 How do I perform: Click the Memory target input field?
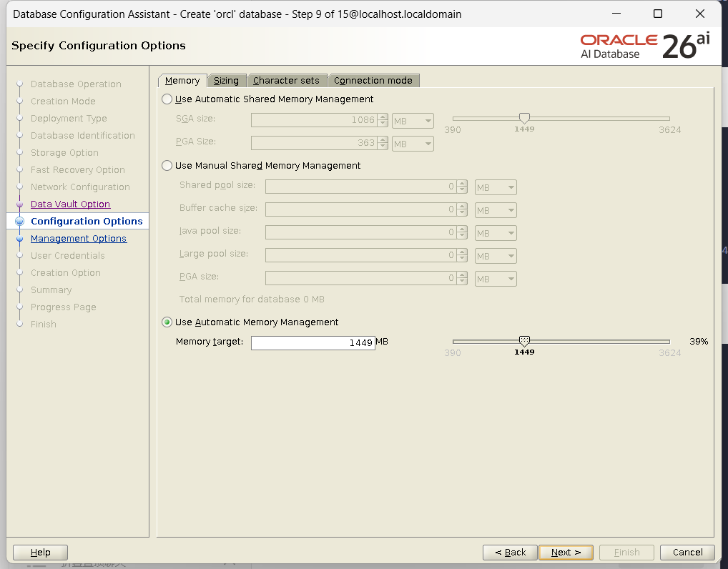pos(313,342)
